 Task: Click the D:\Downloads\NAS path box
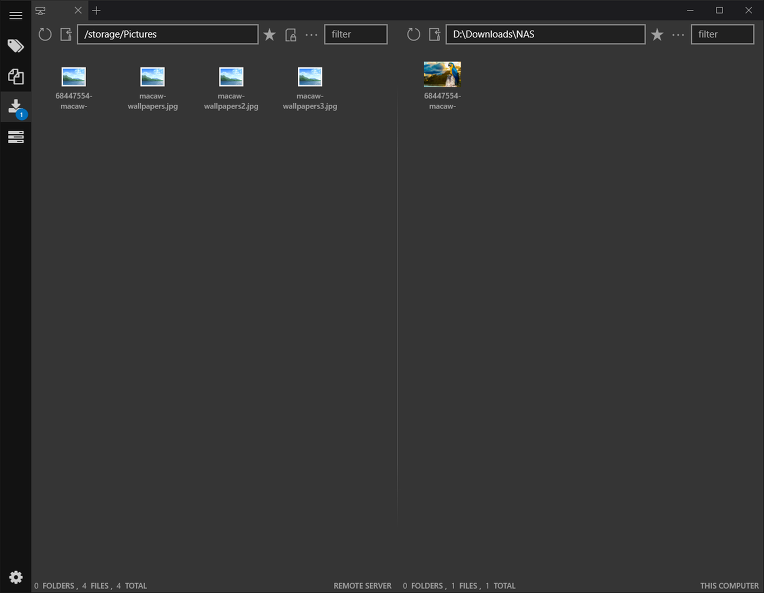[x=545, y=35]
